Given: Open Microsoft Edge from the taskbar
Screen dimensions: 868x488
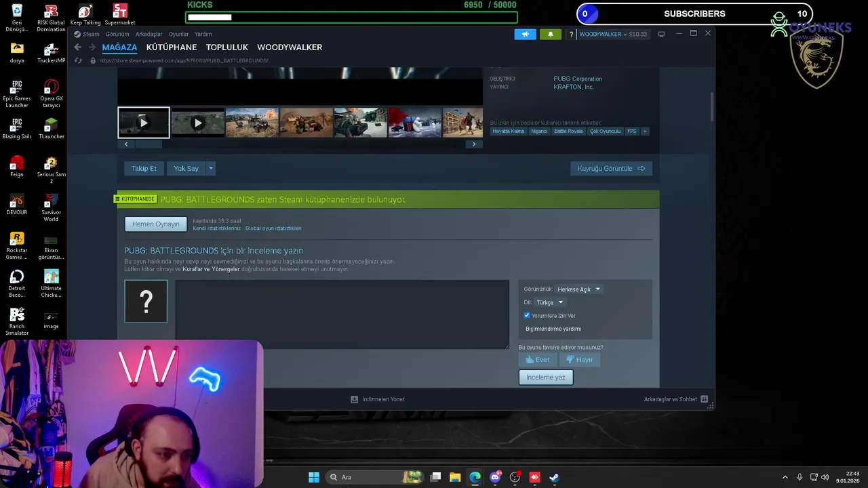Looking at the screenshot, I should pos(475,477).
